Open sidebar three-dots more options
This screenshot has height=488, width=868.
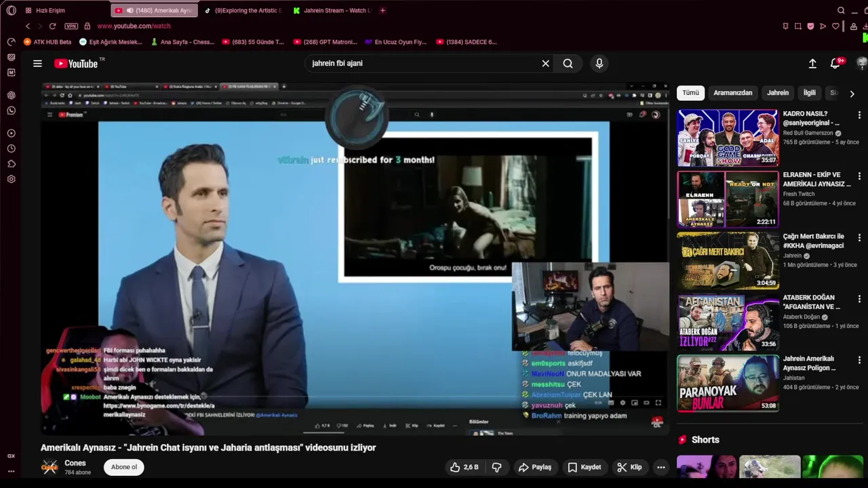[x=11, y=470]
